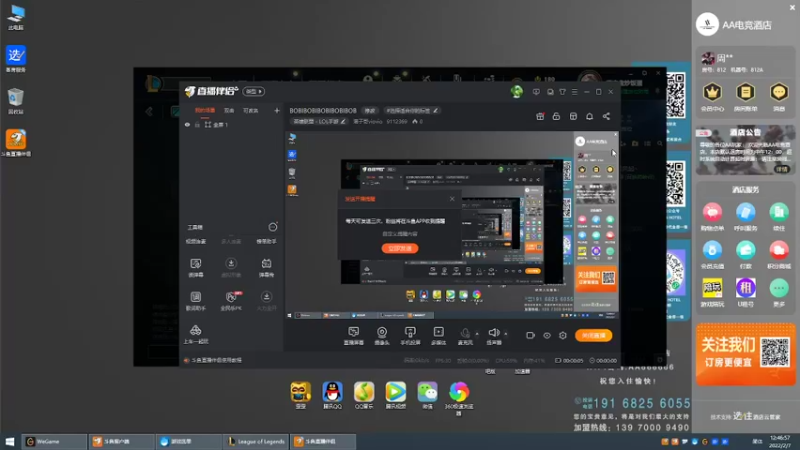Mute the speaker (扬声器) icon
Image resolution: width=800 pixels, height=450 pixels.
pos(493,333)
